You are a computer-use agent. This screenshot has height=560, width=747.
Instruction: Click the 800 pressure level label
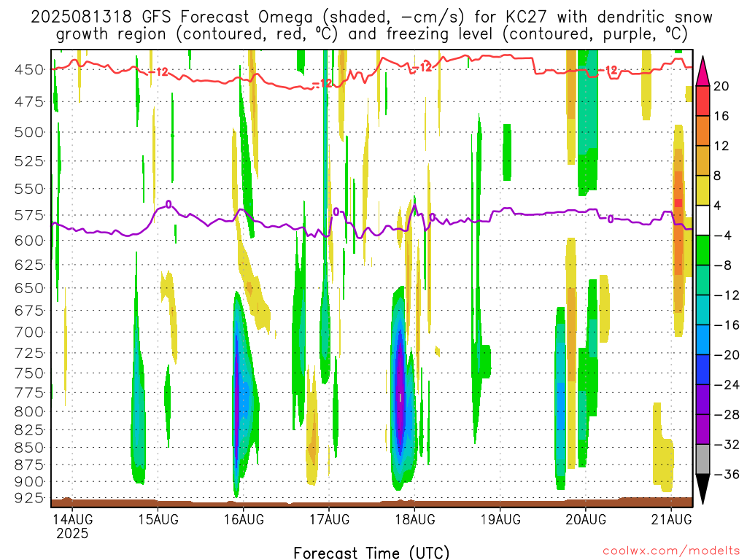tap(29, 411)
